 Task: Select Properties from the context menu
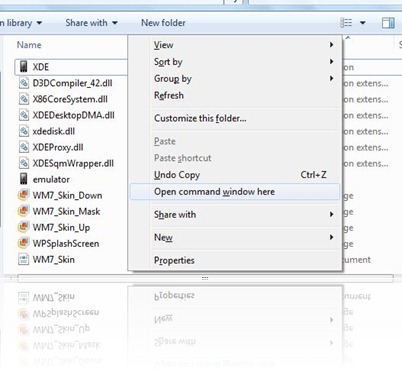tap(235, 260)
